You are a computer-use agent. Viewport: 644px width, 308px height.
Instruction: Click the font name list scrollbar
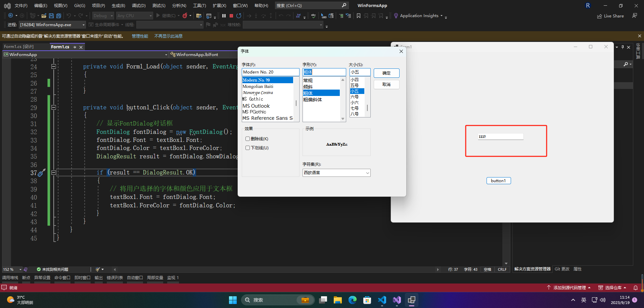tap(296, 99)
